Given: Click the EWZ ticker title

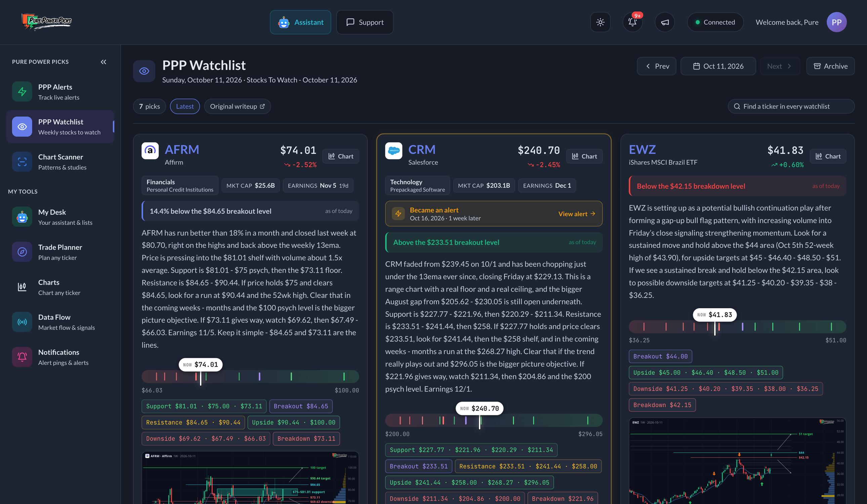Looking at the screenshot, I should click(642, 150).
